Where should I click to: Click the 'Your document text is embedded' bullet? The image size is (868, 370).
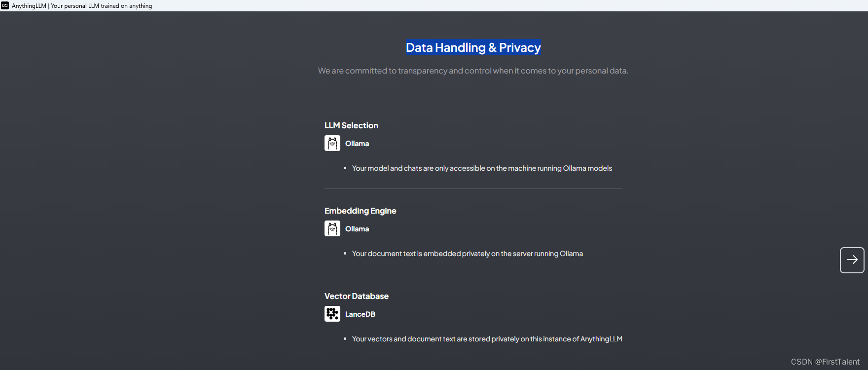[468, 254]
